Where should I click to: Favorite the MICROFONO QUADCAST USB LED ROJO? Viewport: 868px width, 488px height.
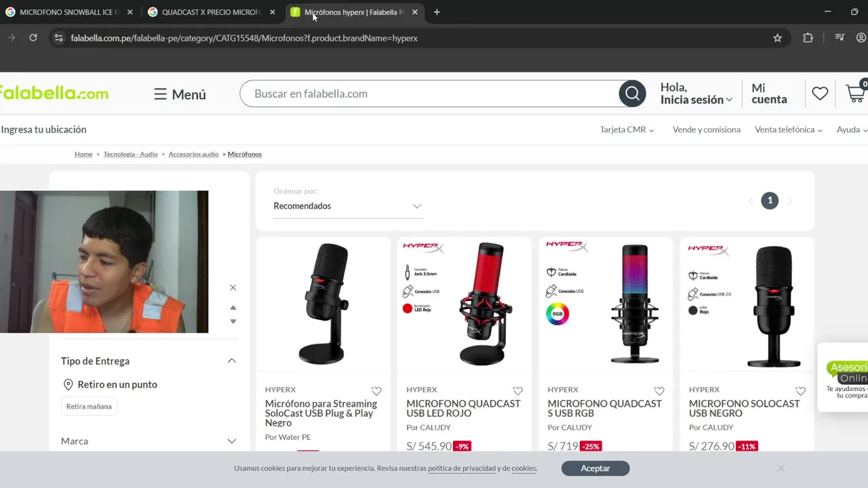[x=517, y=391]
